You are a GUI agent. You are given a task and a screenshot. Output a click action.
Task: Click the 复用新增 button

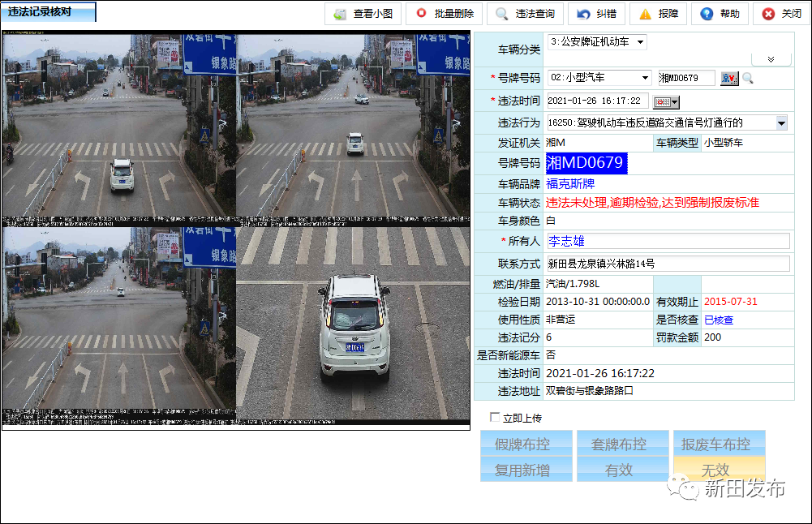tap(526, 469)
